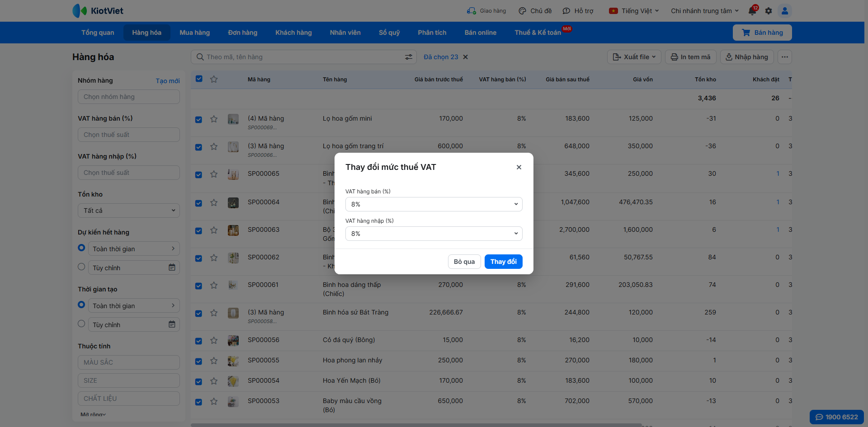Call support hotline 1900 6522 widget
The width and height of the screenshot is (868, 427).
836,417
